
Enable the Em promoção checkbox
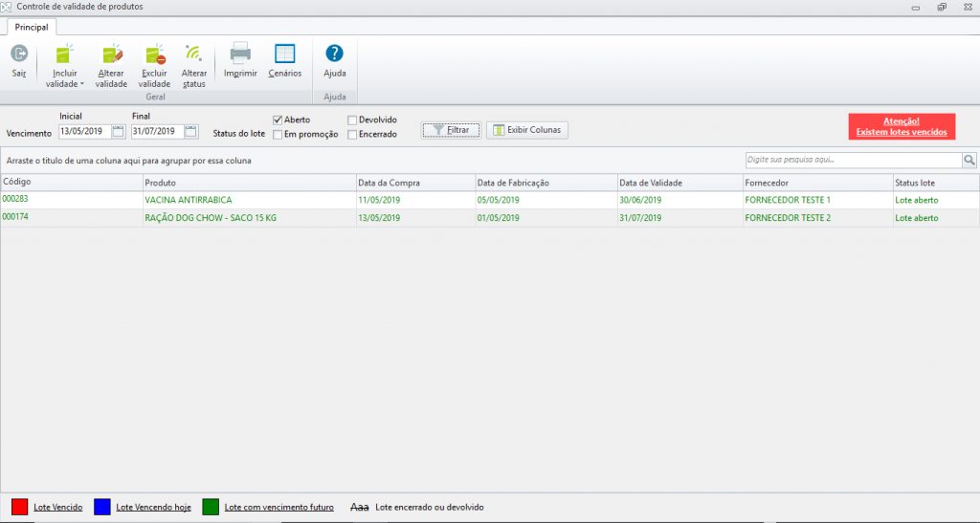pos(278,134)
